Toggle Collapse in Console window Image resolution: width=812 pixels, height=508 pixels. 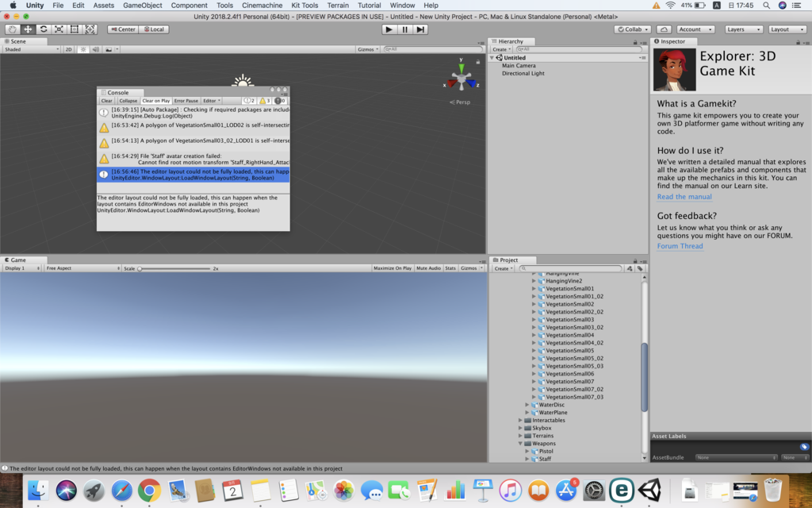[x=128, y=101]
